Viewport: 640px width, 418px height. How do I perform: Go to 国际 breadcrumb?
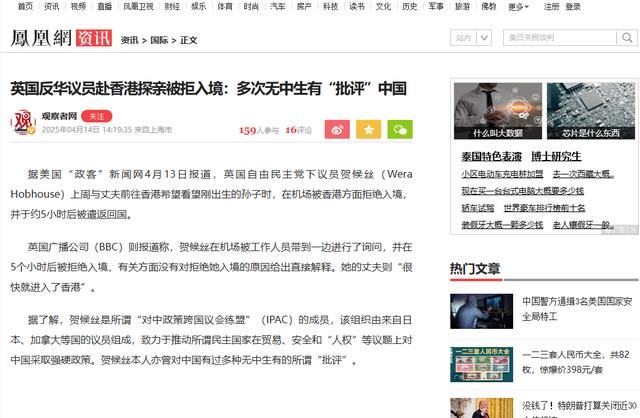pos(159,40)
